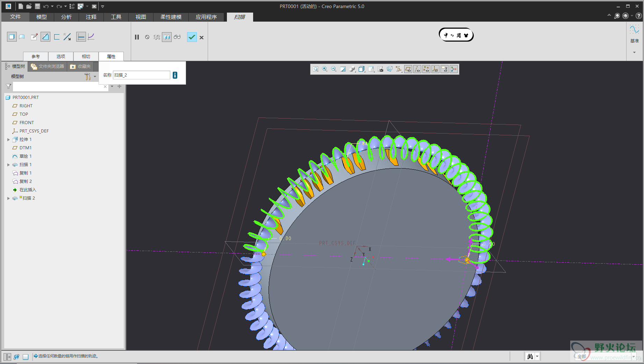Viewport: 644px width, 364px height.
Task: Open the customize quick access toolbar dropdown
Action: coord(102,6)
